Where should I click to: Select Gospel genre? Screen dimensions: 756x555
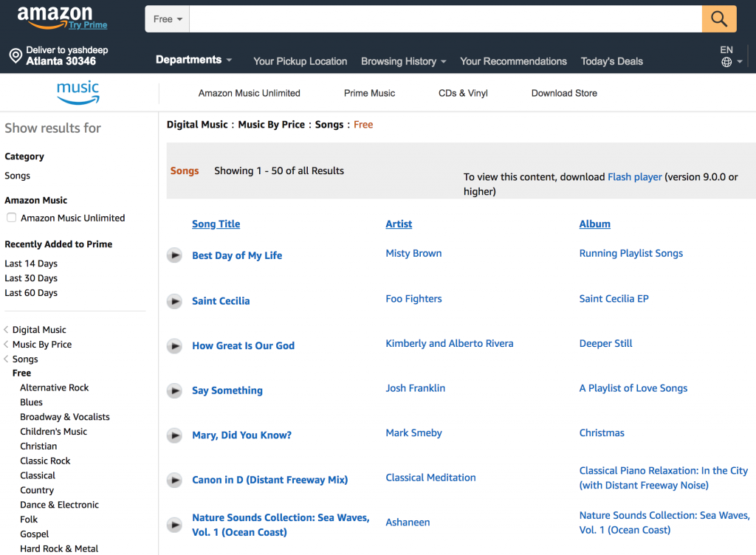tap(34, 534)
